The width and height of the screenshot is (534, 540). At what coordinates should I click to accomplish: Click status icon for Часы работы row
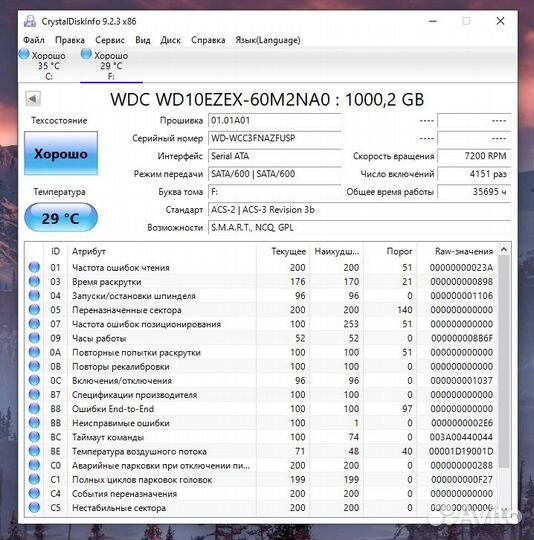click(x=34, y=338)
